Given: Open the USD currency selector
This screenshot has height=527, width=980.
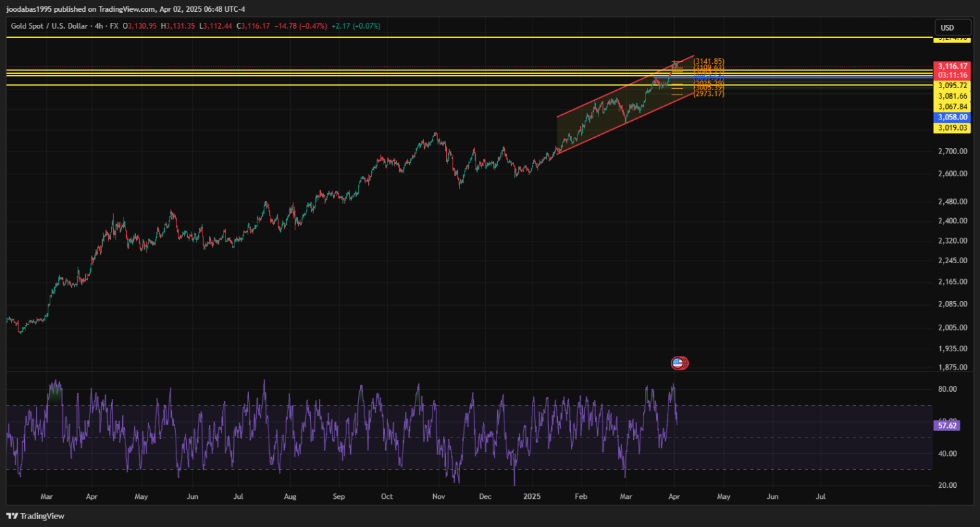Looking at the screenshot, I should click(947, 27).
